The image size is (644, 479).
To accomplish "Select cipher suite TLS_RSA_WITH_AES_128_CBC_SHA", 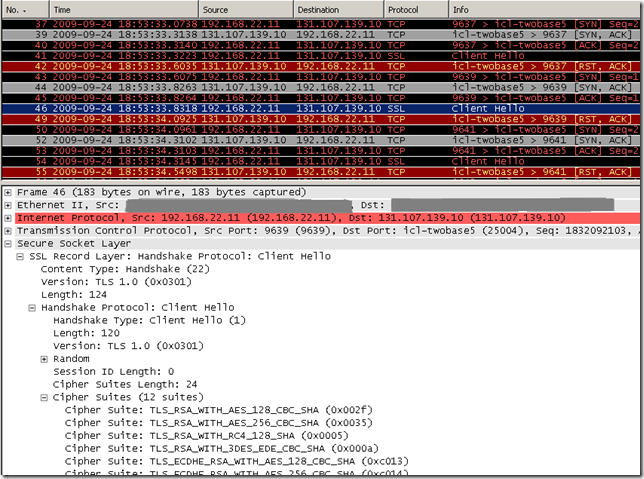I will [218, 410].
